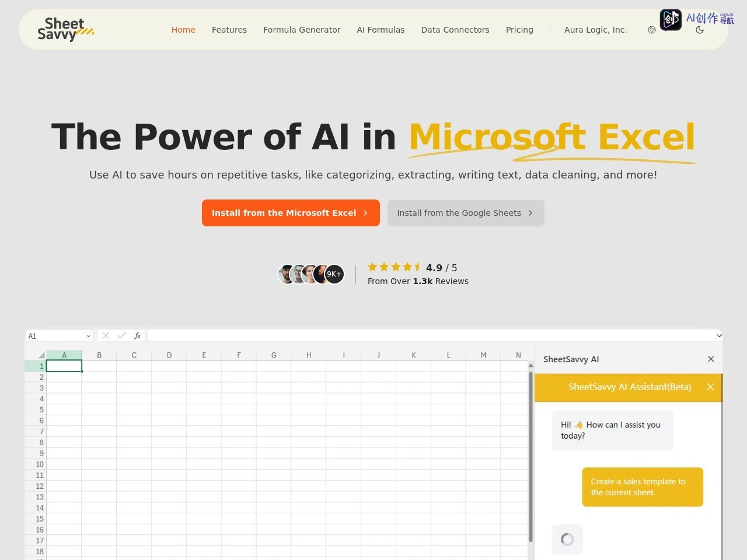Select row 15 header
Viewport: 747px width, 560px height.
pyautogui.click(x=36, y=519)
